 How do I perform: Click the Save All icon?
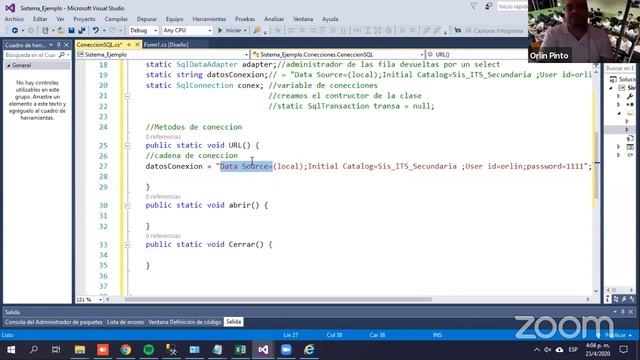tap(82, 31)
